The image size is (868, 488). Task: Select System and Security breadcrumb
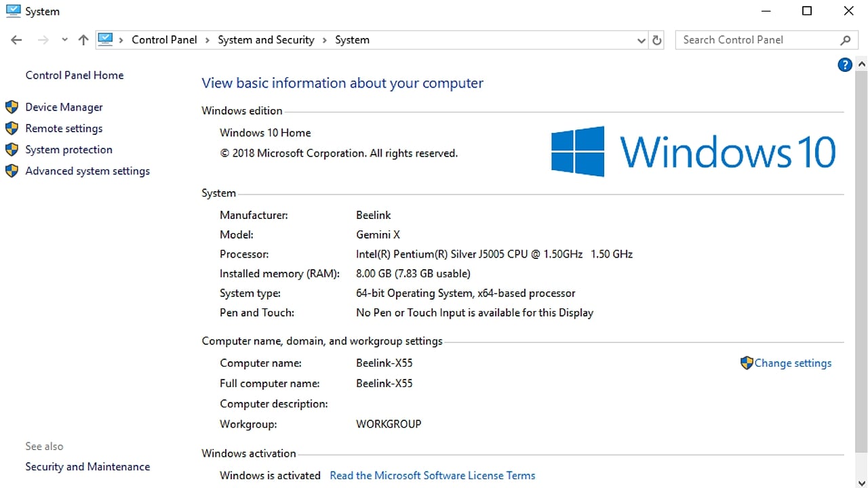point(266,40)
